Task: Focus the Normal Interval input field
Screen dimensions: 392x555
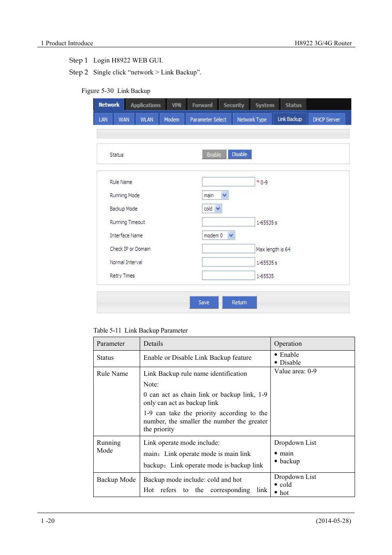Action: [x=228, y=262]
